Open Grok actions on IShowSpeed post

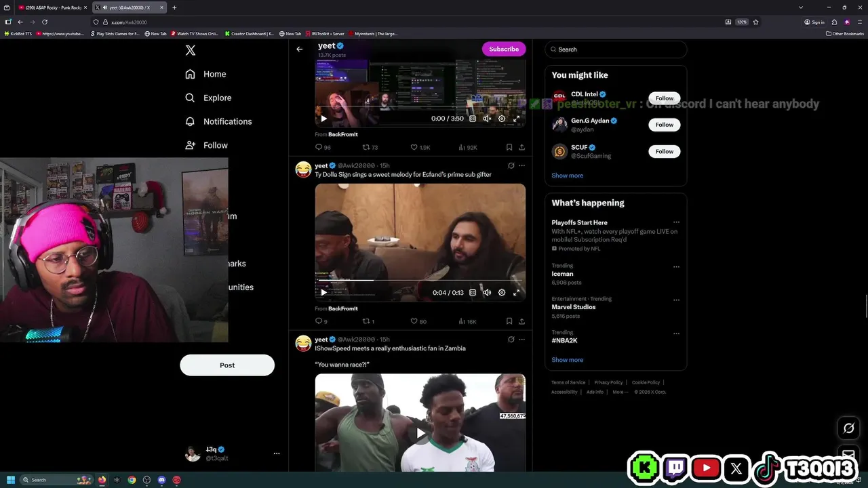[511, 340]
